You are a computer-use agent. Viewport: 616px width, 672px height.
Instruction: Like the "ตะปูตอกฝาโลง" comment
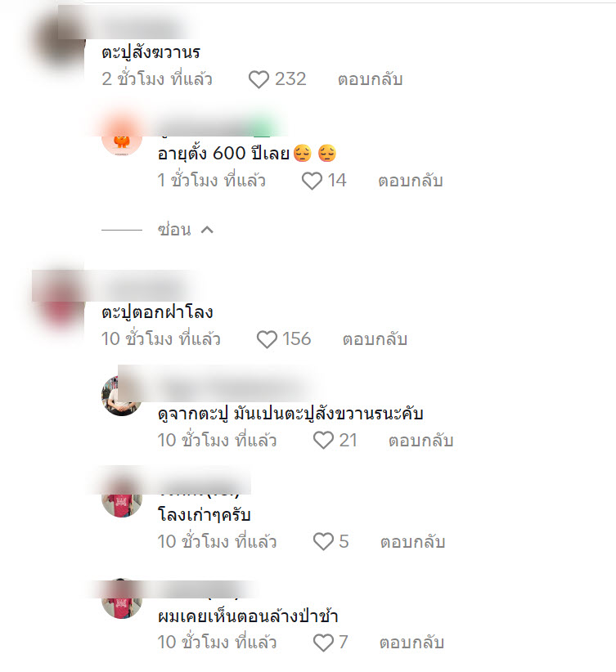(x=267, y=339)
